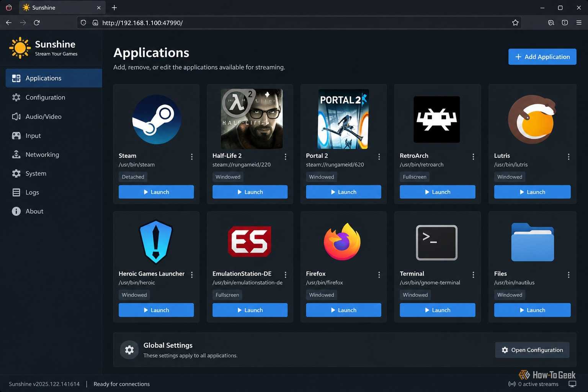Click the Open Configuration button
The image size is (588, 392).
click(x=532, y=350)
